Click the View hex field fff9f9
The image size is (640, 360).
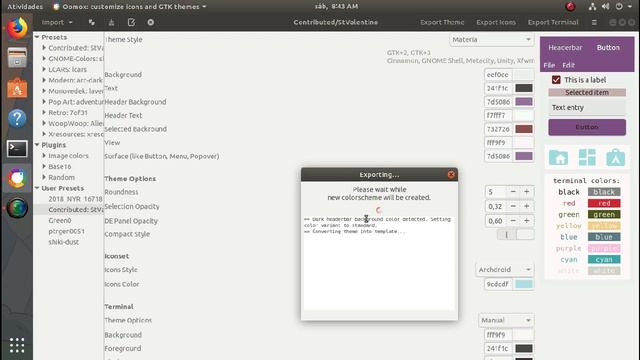pos(498,142)
